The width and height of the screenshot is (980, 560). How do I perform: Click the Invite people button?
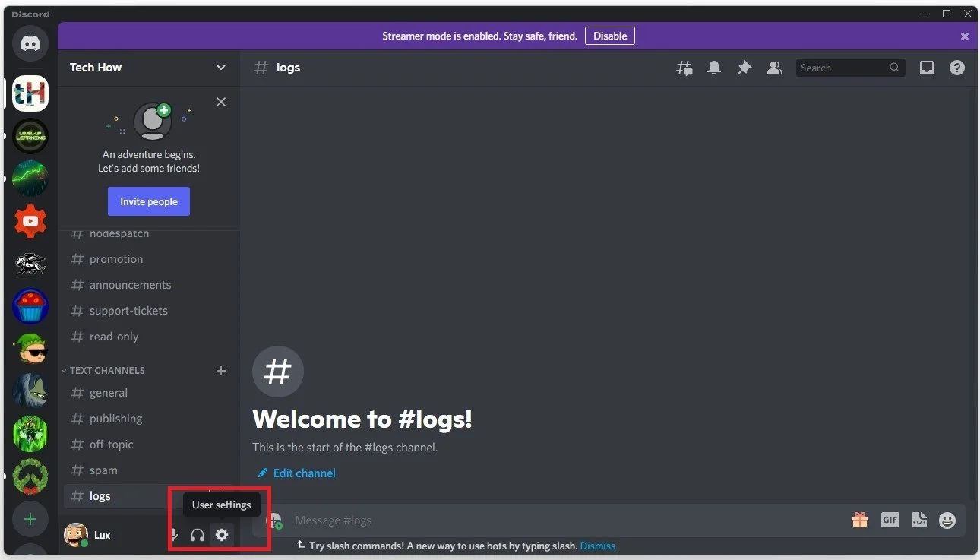pyautogui.click(x=149, y=201)
